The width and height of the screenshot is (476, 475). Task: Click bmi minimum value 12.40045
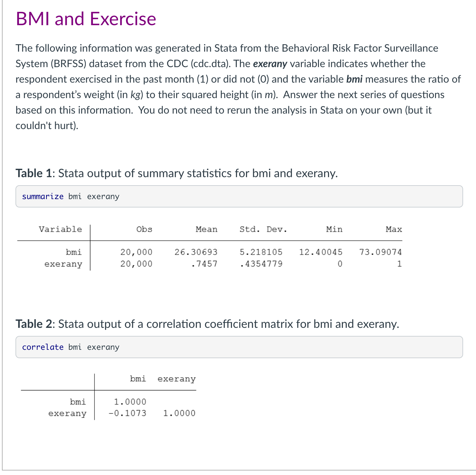(321, 252)
